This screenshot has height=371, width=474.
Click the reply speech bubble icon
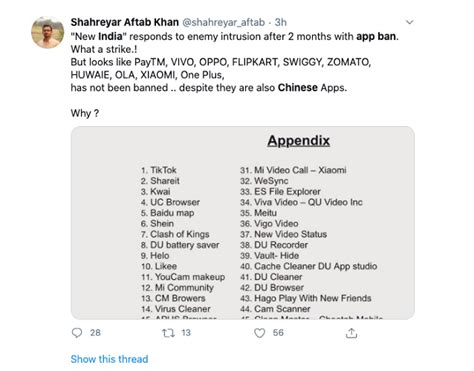click(x=77, y=333)
